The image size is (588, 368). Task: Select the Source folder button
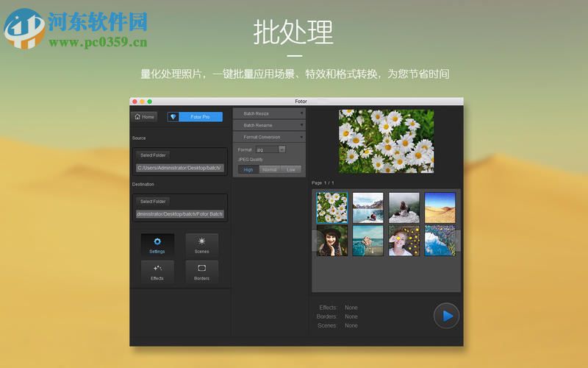[153, 155]
